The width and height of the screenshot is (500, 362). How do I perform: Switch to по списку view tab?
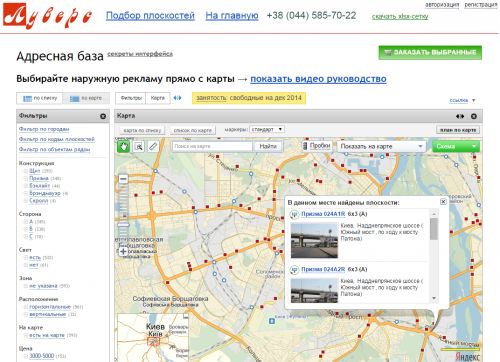(40, 98)
